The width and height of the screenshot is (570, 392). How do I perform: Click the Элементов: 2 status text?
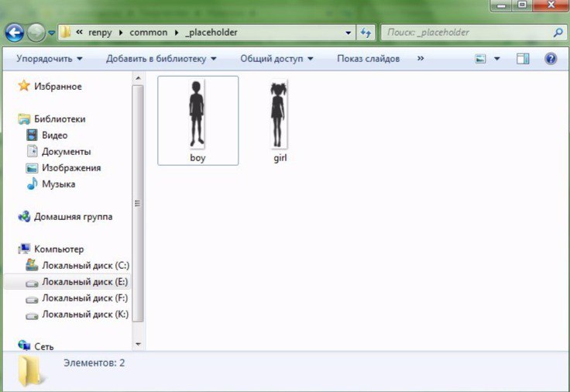coord(94,363)
